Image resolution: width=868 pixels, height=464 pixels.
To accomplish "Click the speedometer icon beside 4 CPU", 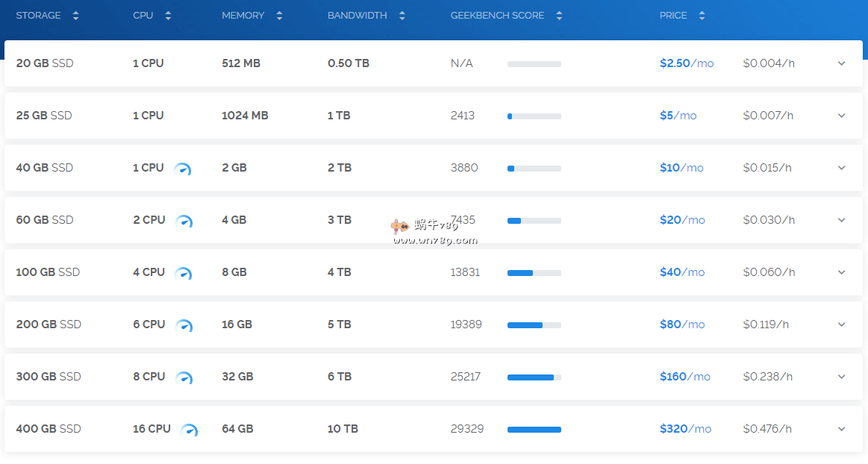I will point(183,274).
